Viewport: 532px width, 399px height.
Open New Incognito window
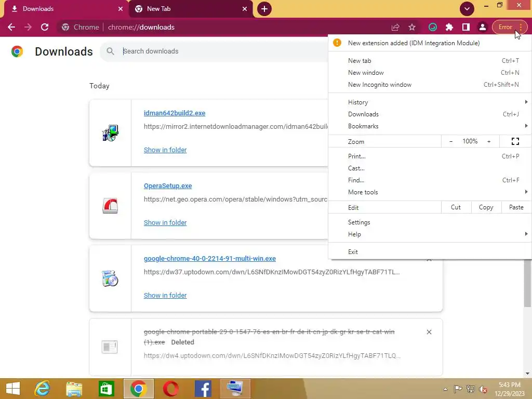[430, 85]
